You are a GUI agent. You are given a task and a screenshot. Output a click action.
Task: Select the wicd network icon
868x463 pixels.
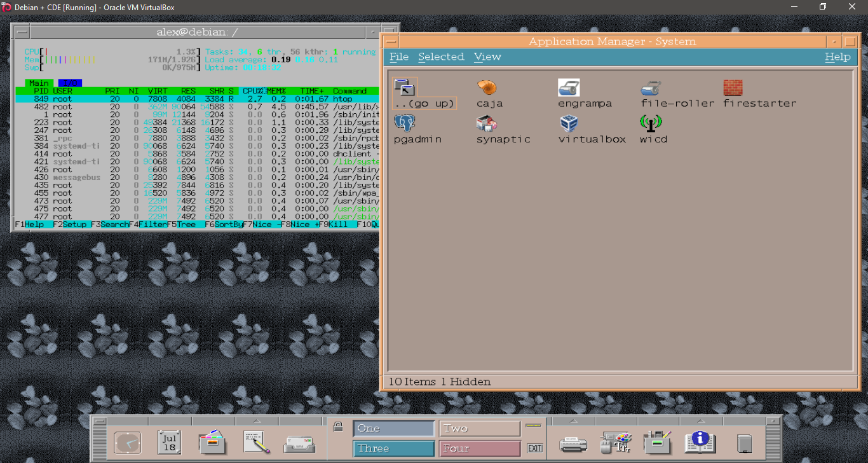click(651, 123)
